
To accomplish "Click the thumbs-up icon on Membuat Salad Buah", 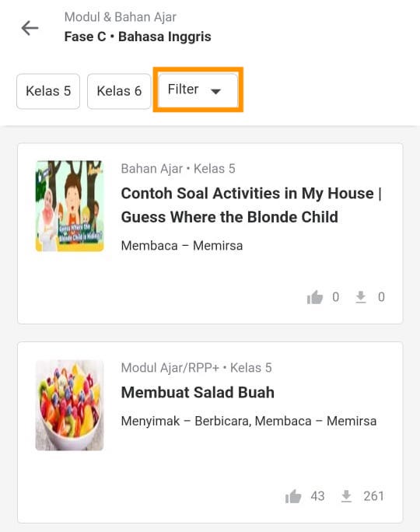I will (293, 496).
